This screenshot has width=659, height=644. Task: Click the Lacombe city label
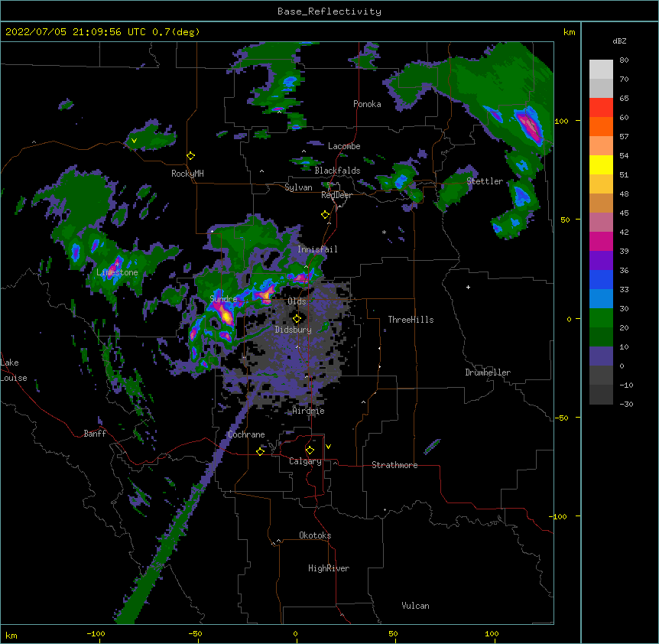tap(344, 146)
